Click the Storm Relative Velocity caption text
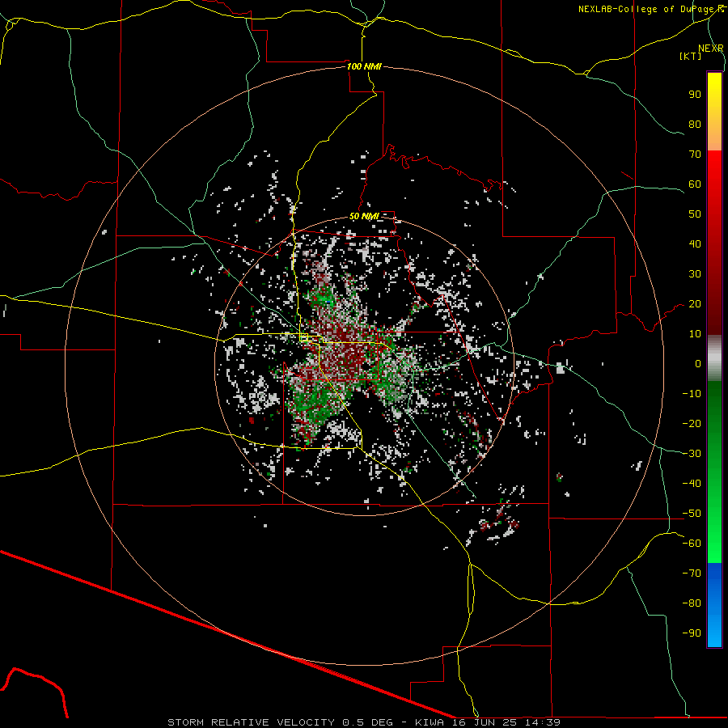The height and width of the screenshot is (728, 728). coord(363,722)
